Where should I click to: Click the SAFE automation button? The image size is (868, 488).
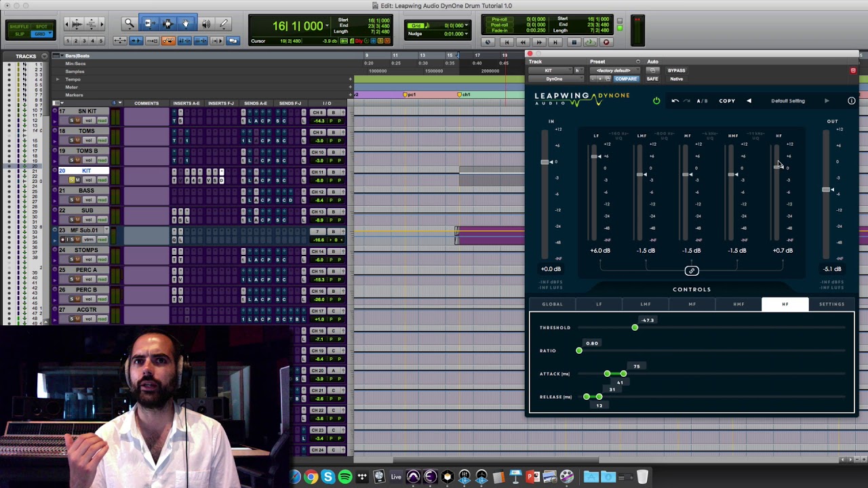pyautogui.click(x=652, y=79)
